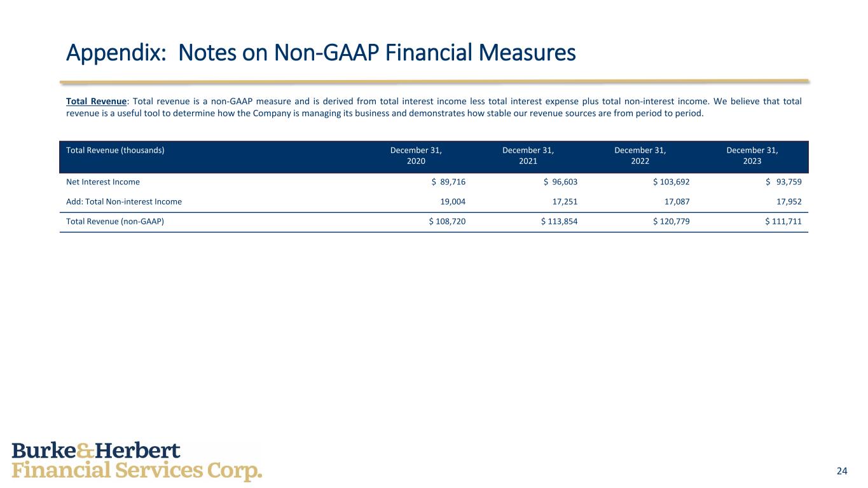Click the 17,952 non-interest income value
Image resolution: width=868 pixels, height=488 pixels.
[788, 201]
